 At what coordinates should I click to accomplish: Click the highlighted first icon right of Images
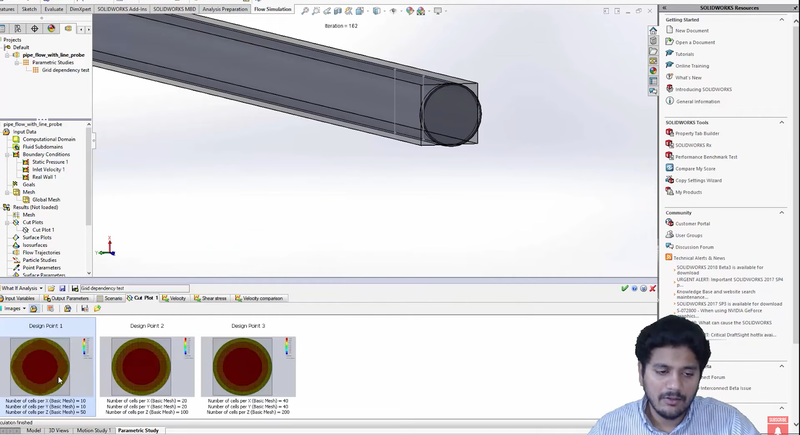click(x=34, y=309)
